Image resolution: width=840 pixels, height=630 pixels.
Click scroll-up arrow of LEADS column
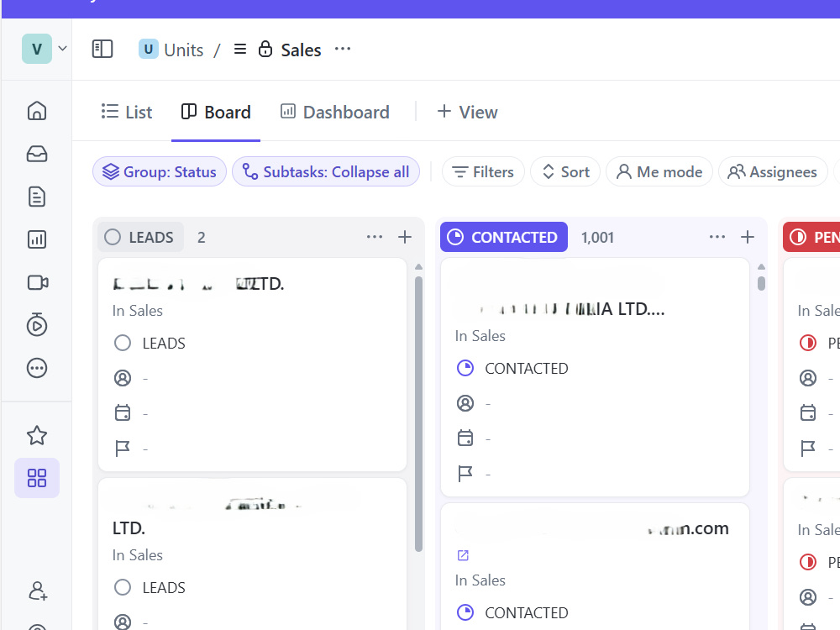tap(418, 266)
